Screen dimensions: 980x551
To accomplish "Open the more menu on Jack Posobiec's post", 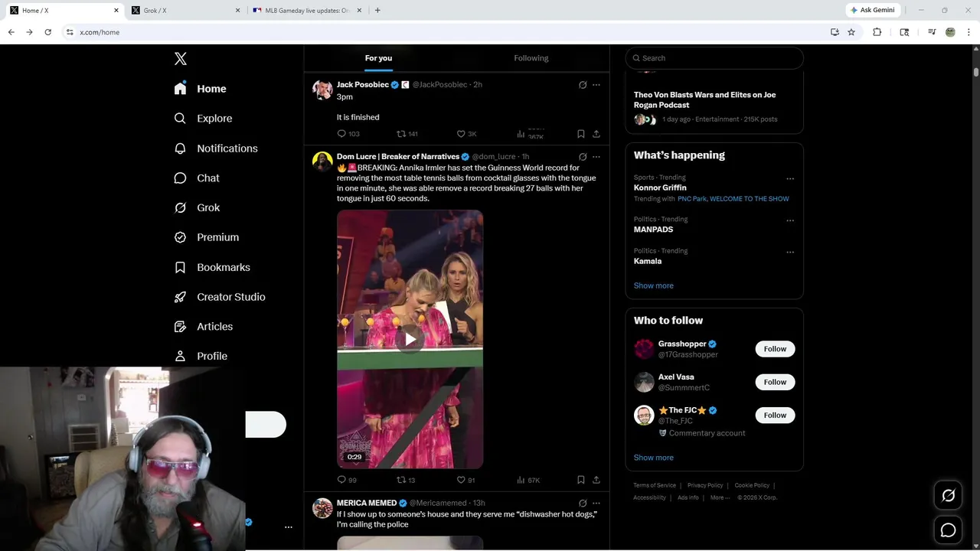I will coord(596,85).
